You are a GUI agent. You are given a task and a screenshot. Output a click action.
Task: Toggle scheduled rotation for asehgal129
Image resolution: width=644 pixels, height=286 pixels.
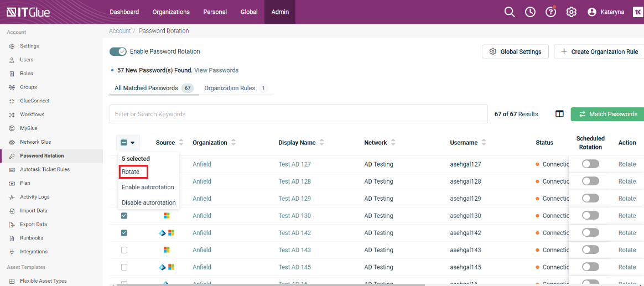click(x=590, y=199)
